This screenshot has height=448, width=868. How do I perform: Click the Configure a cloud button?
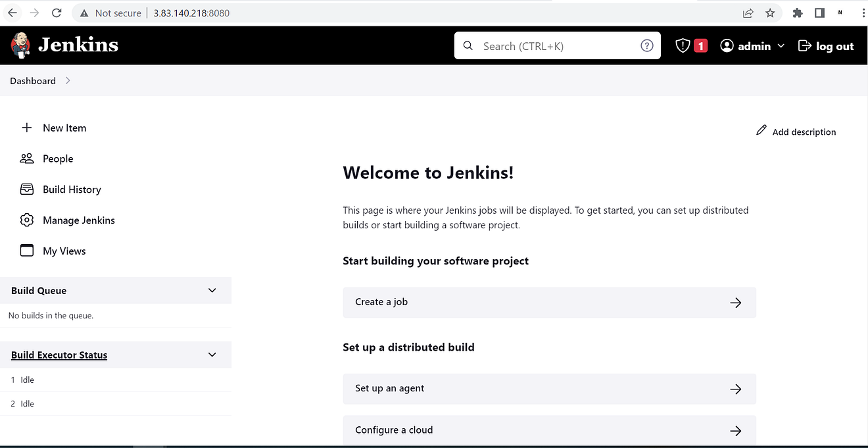550,430
